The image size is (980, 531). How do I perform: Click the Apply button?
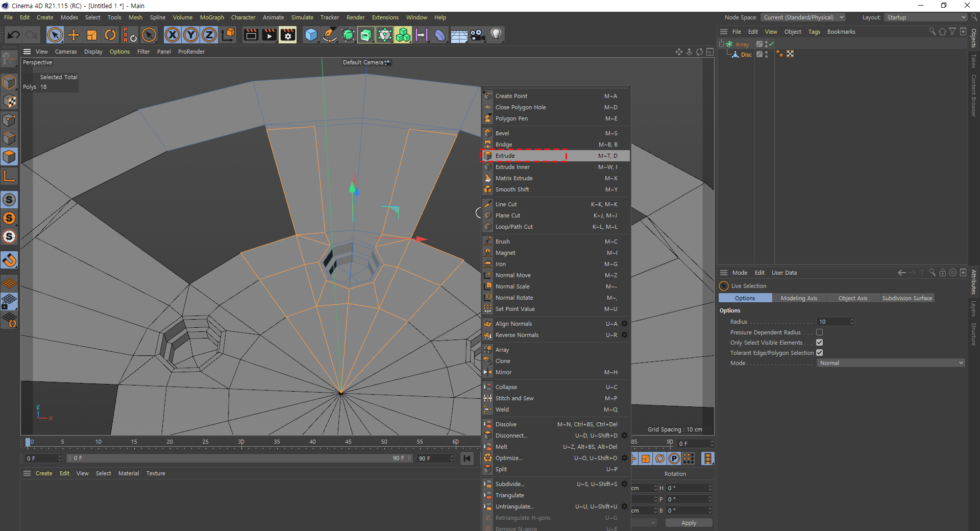tap(689, 523)
